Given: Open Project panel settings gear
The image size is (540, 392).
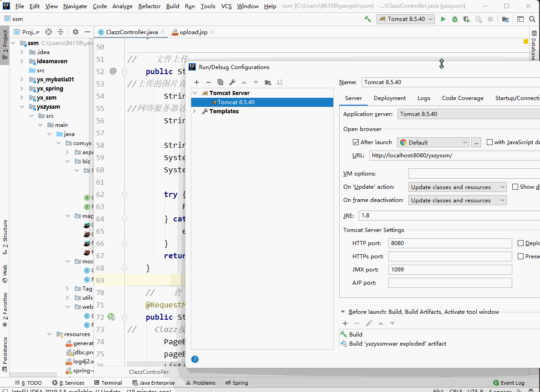Looking at the screenshot, I should [x=76, y=32].
